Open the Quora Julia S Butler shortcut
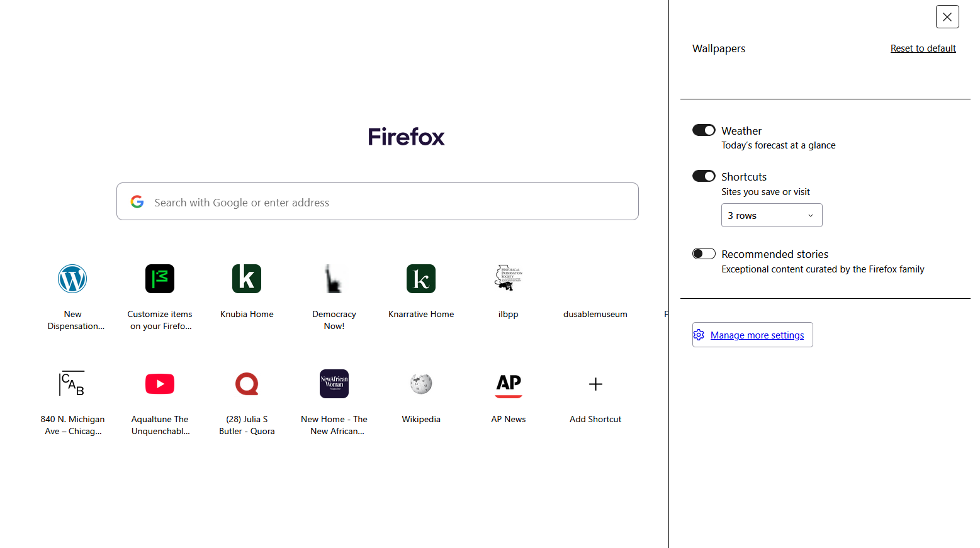The width and height of the screenshot is (980, 548). [x=247, y=384]
